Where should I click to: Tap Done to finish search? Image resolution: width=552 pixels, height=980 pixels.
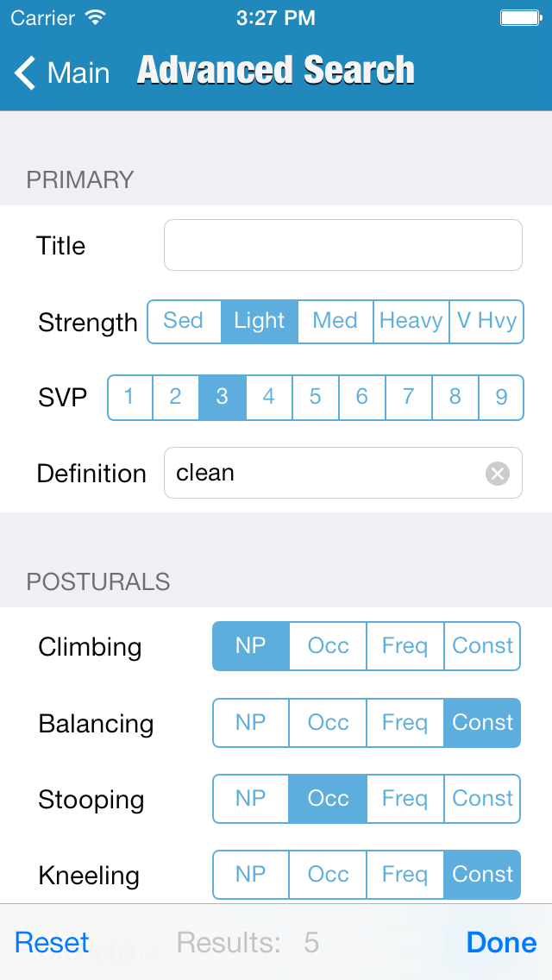coord(501,942)
